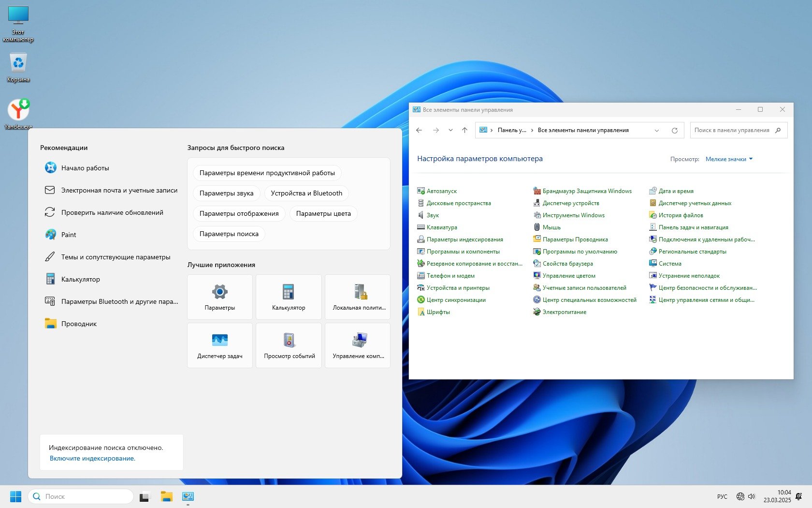
Task: Click the control panel search field
Action: [x=732, y=130]
